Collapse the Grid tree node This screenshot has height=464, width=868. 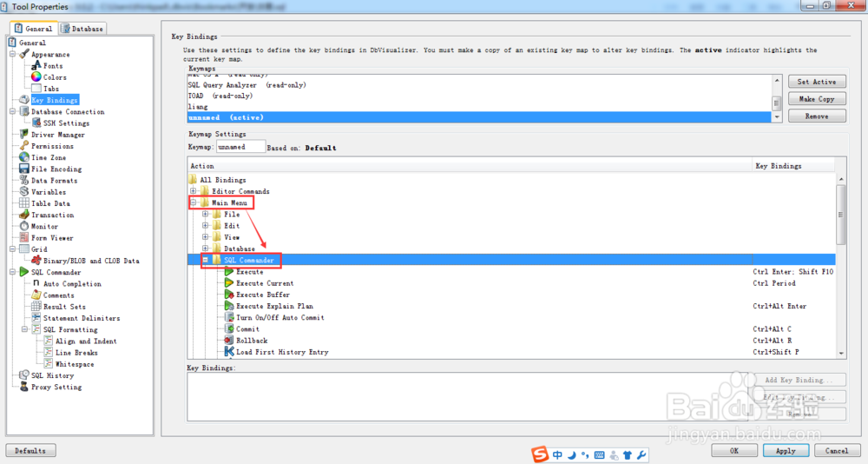[13, 249]
